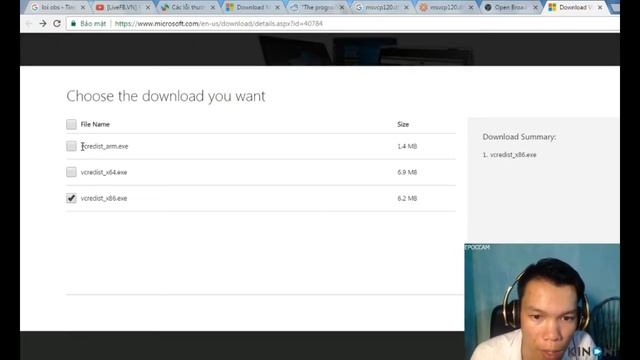640x360 pixels.
Task: Click the 'vcredist_x86.exe' file name in the list
Action: tap(104, 198)
